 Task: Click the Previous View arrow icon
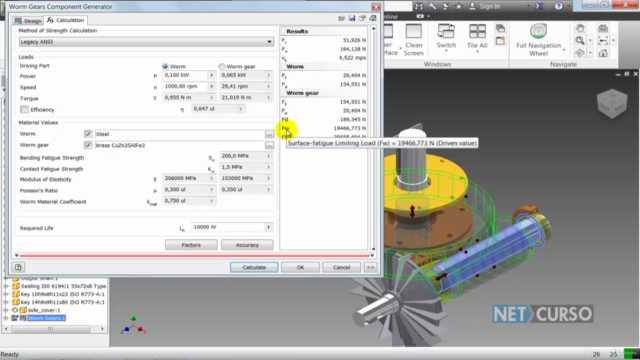coord(603,40)
